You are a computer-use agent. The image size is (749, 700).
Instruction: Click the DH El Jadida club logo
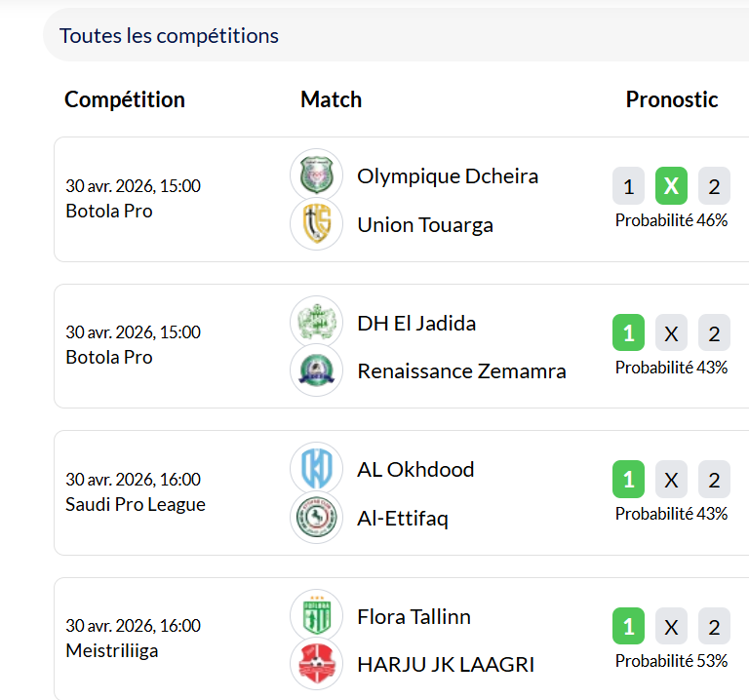pyautogui.click(x=317, y=323)
